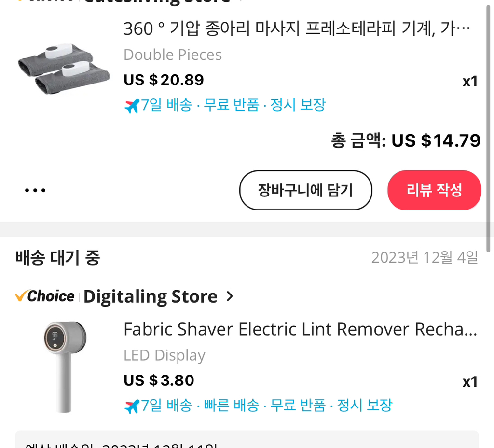
Task: Click the airplane shipping icon on the massager order
Action: point(131,104)
